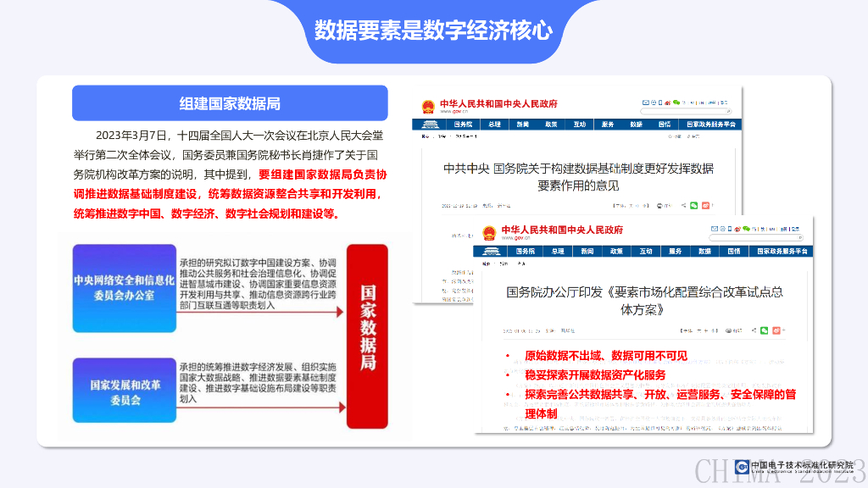The height and width of the screenshot is (488, 868).
Task: Click search magnifier on 数据基础制度 page
Action: click(x=728, y=111)
